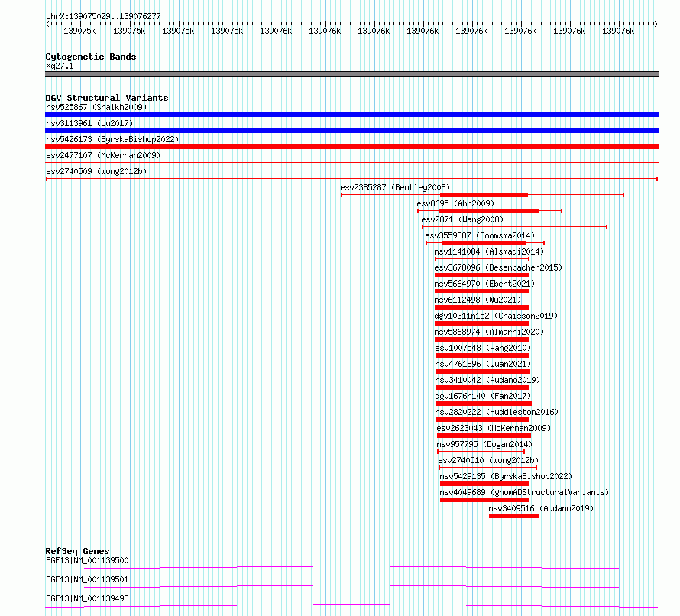Click the Xq27.1 cytogenetic band label
680x616 pixels.
coord(60,66)
